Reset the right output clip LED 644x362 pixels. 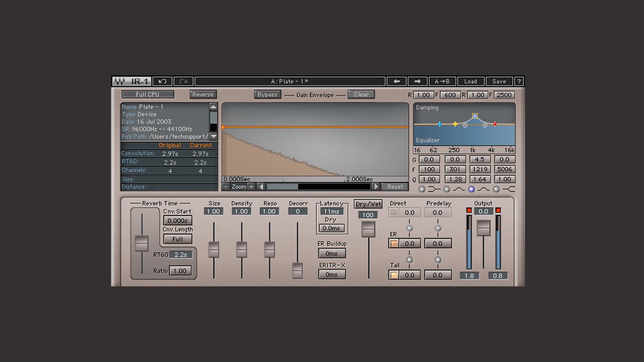coord(498,210)
